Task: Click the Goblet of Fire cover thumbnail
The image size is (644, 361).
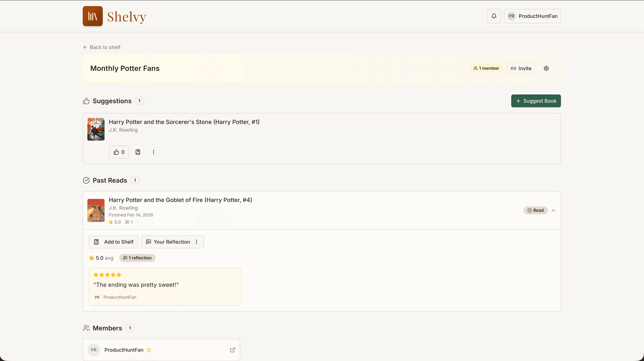Action: [96, 210]
